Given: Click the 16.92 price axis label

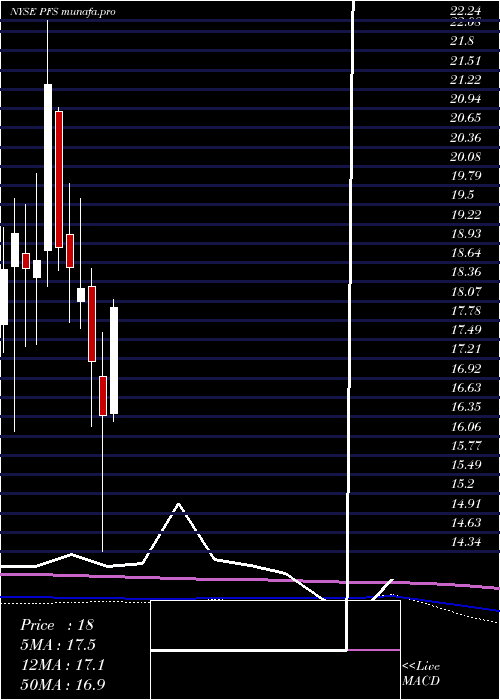Looking at the screenshot, I should point(465,368).
